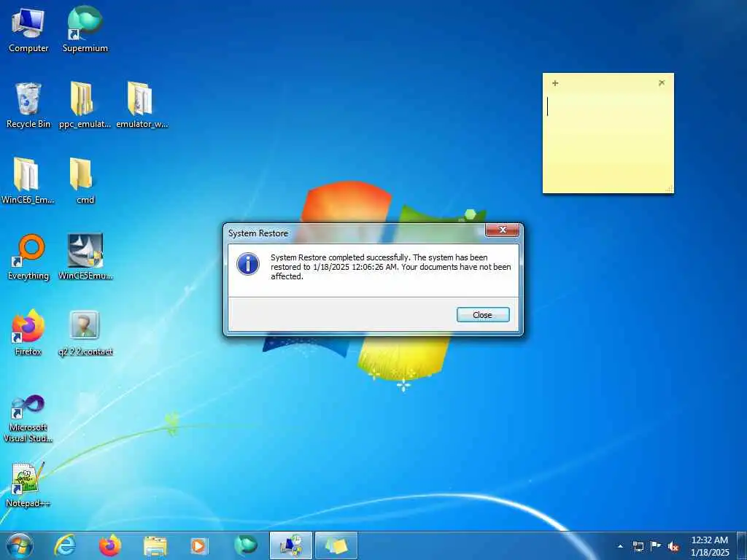
Task: Open the network tray icon
Action: pos(638,546)
